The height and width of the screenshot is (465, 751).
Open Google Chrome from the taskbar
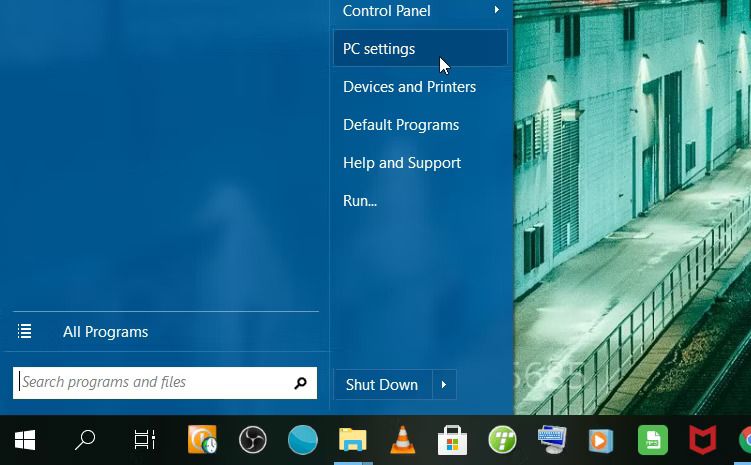[745, 440]
